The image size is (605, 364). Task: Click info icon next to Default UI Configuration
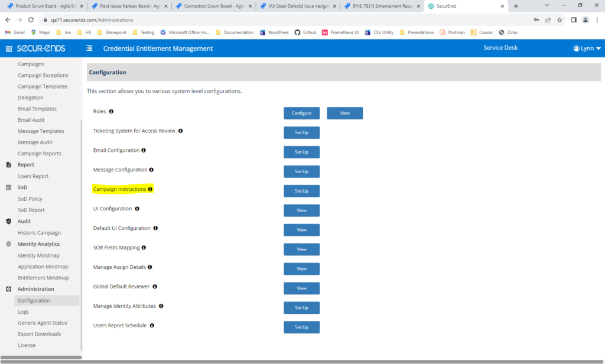coord(155,228)
